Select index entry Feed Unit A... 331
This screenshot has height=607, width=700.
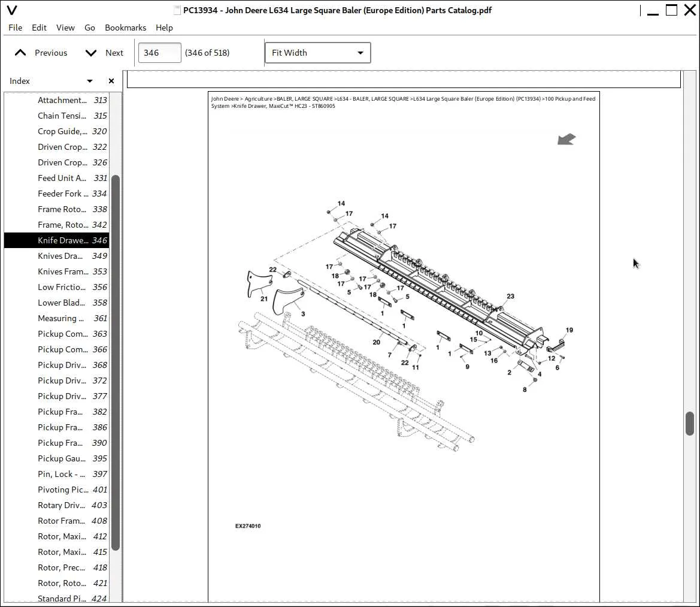pos(57,178)
